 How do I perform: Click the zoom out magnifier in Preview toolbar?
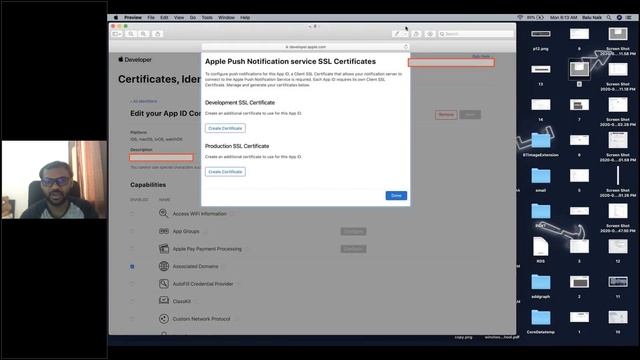(x=131, y=34)
